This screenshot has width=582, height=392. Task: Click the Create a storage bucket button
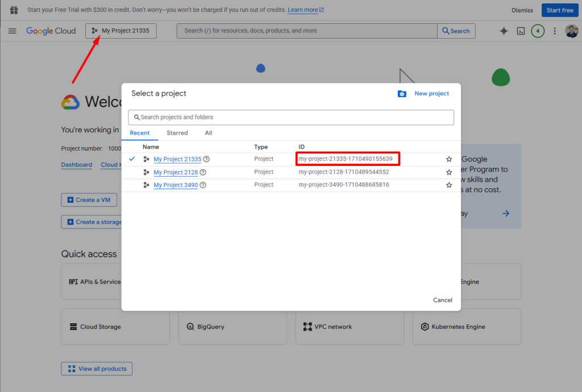[x=92, y=222]
